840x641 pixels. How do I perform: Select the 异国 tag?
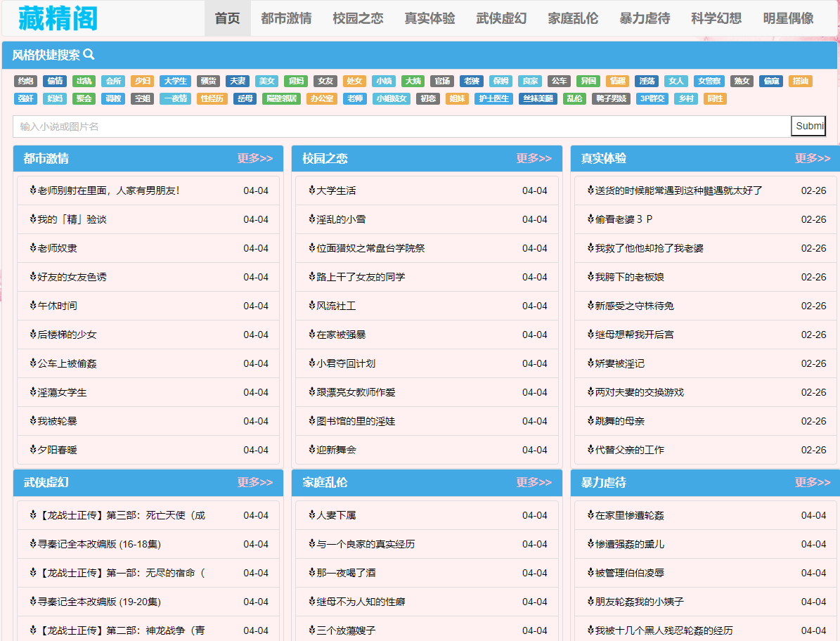click(588, 81)
